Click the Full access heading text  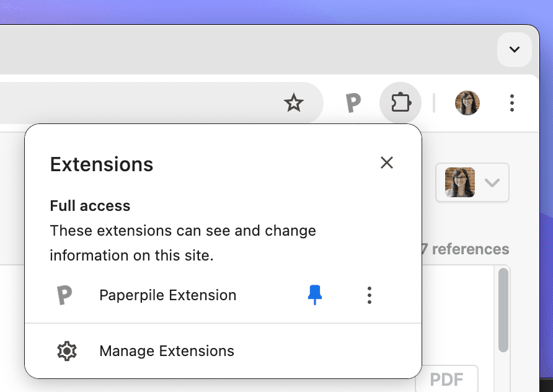coord(90,206)
